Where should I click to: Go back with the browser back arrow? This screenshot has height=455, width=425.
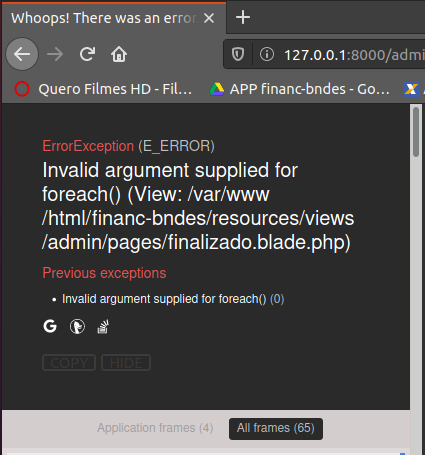pyautogui.click(x=22, y=54)
